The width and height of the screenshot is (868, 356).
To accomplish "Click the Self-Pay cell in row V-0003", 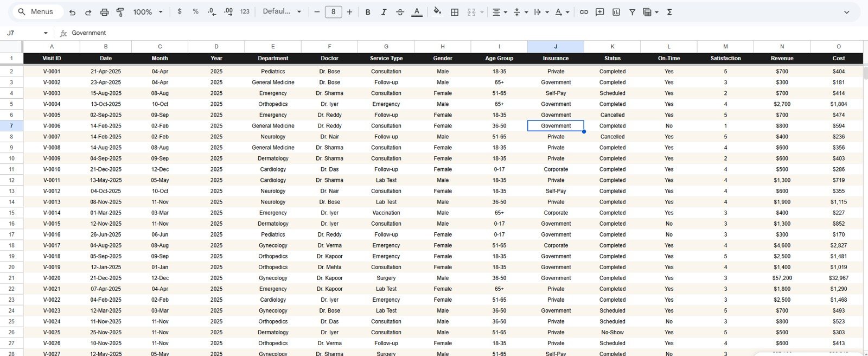I will [x=556, y=93].
